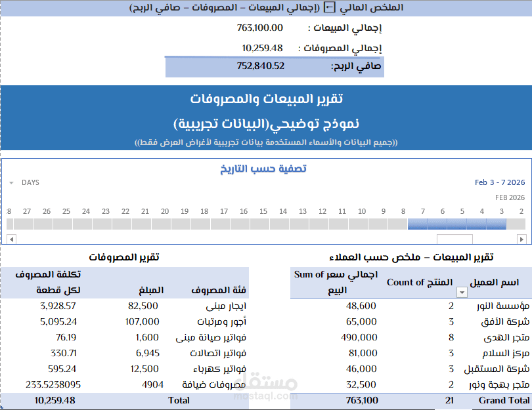Select expense category مصروفات ضيافة

(x=214, y=385)
